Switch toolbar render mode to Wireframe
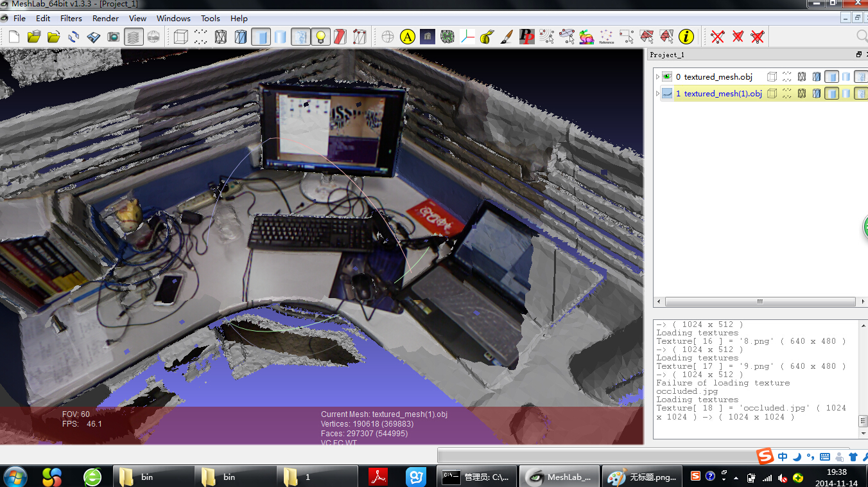The image size is (868, 487). [x=221, y=37]
